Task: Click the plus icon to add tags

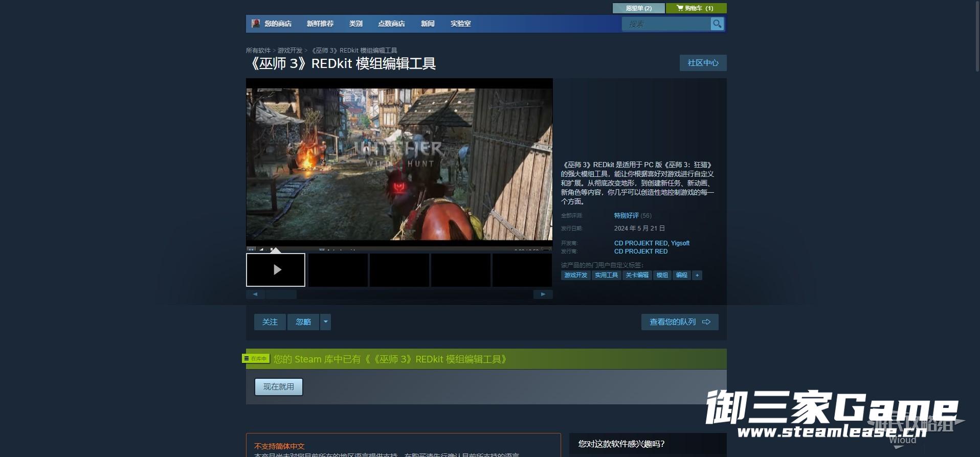Action: coord(697,276)
